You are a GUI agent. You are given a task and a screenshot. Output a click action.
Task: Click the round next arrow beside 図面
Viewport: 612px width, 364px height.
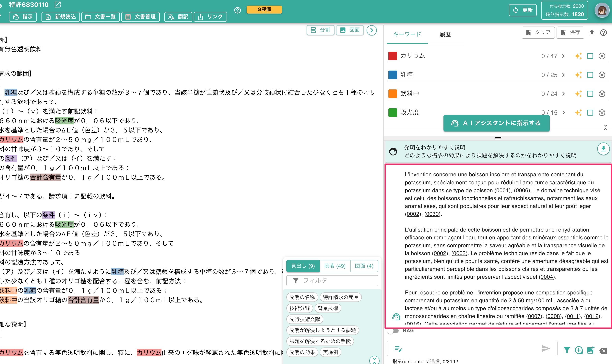pos(371,30)
